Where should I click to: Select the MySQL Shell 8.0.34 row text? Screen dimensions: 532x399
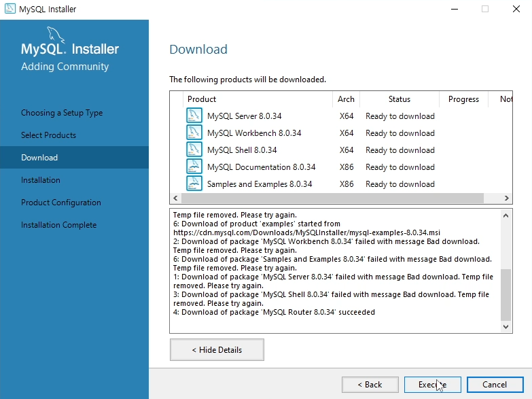click(242, 150)
